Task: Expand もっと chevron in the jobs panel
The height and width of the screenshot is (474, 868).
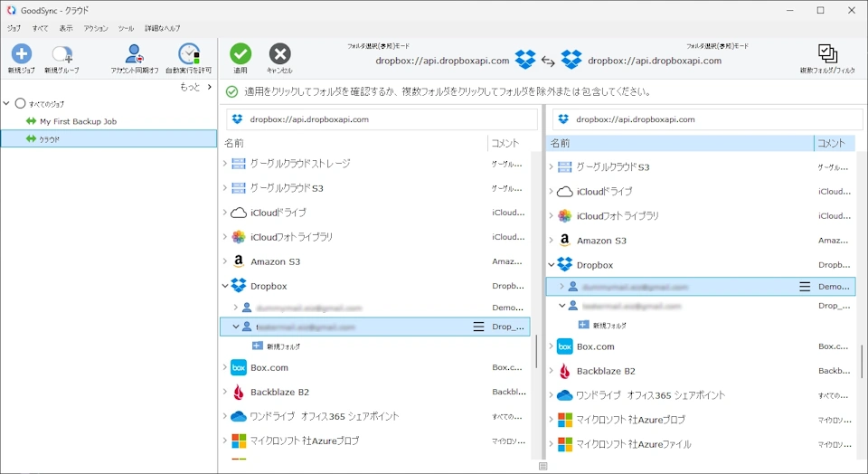Action: point(209,87)
